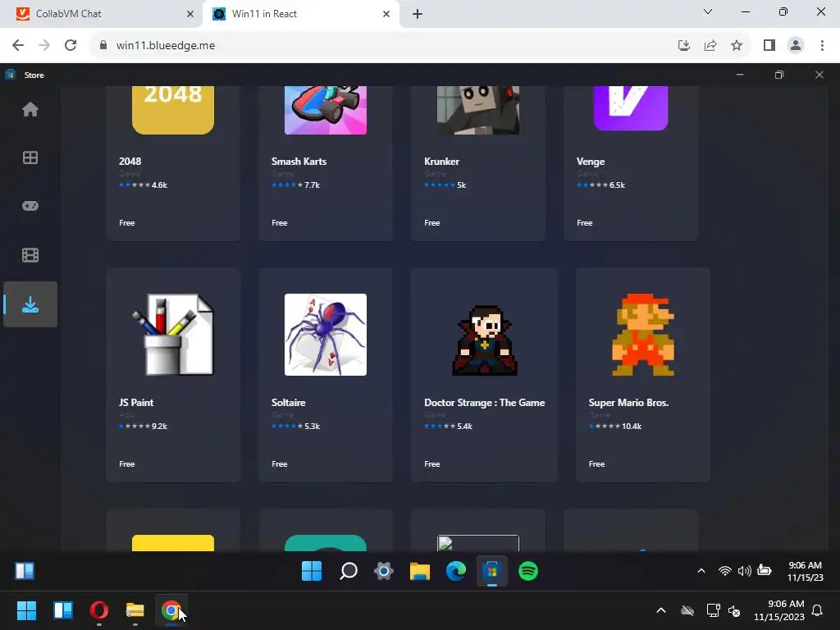Open the 2048 game tile image
The width and height of the screenshot is (840, 630).
(x=173, y=110)
